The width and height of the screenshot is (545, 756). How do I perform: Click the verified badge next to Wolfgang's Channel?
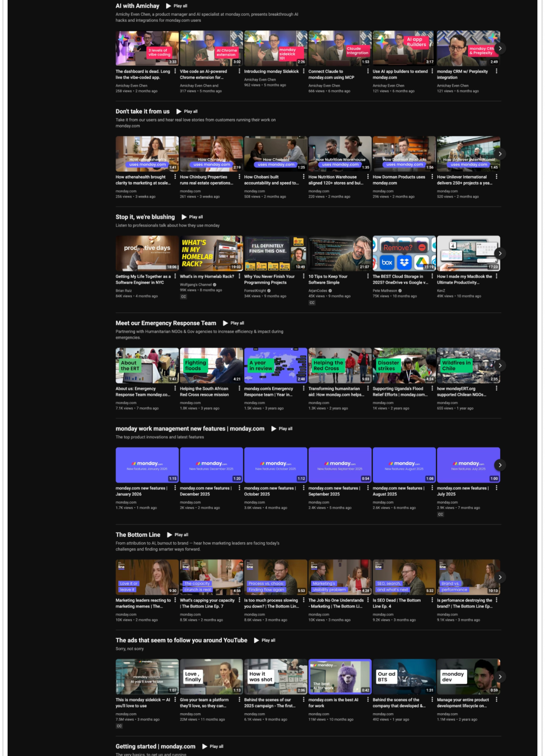pyautogui.click(x=214, y=285)
